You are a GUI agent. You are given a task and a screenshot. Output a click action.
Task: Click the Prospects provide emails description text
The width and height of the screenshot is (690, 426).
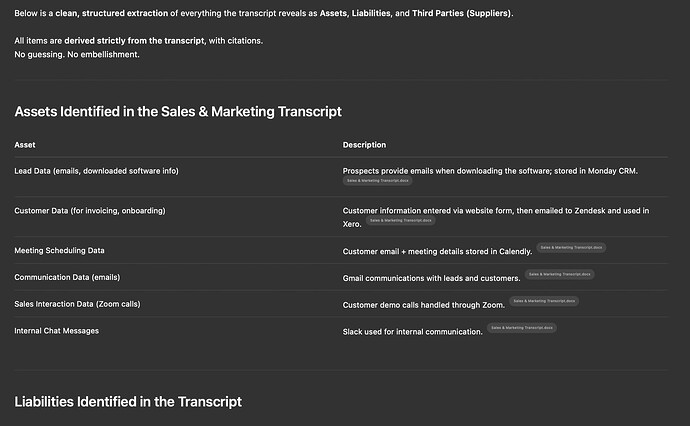pos(490,171)
